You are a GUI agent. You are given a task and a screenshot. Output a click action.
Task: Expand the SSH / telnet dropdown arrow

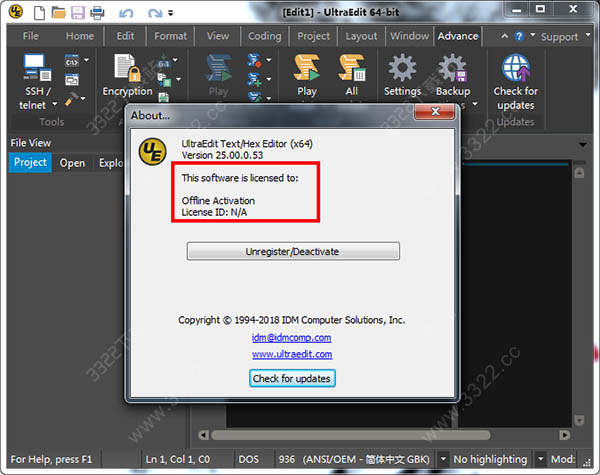point(55,104)
